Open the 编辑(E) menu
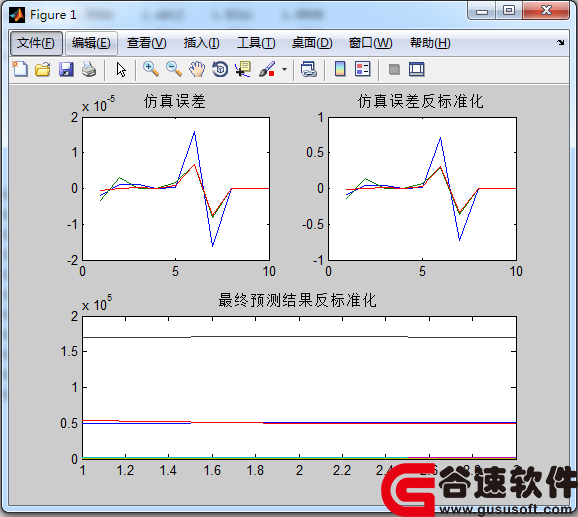 91,43
